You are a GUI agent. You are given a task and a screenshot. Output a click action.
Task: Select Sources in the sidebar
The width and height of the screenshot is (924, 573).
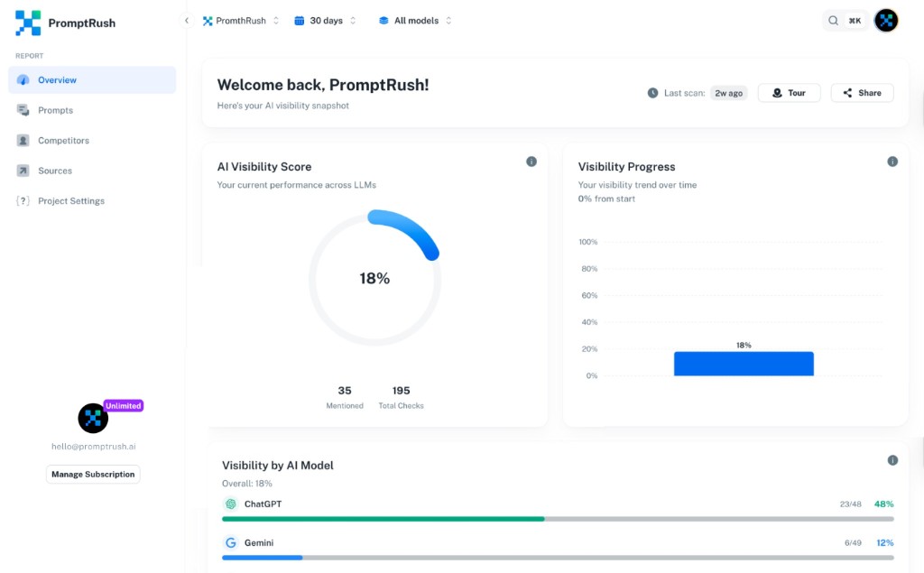(x=54, y=171)
